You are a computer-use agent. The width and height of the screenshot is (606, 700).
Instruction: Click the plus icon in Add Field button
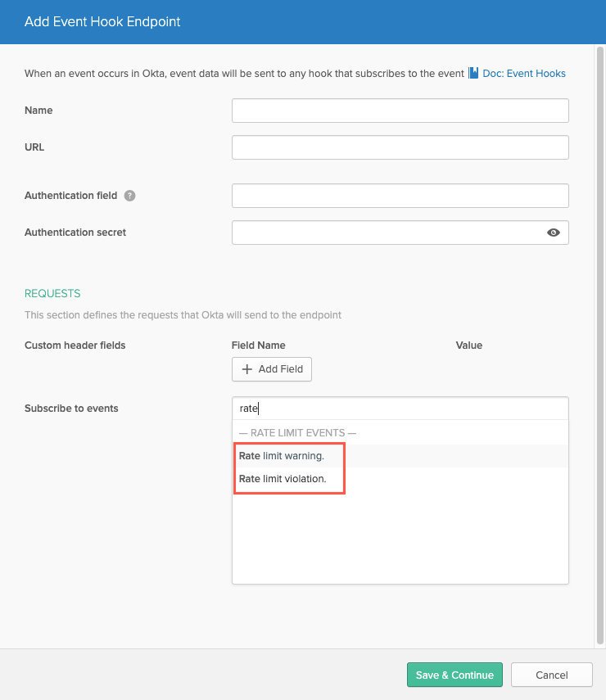point(247,369)
